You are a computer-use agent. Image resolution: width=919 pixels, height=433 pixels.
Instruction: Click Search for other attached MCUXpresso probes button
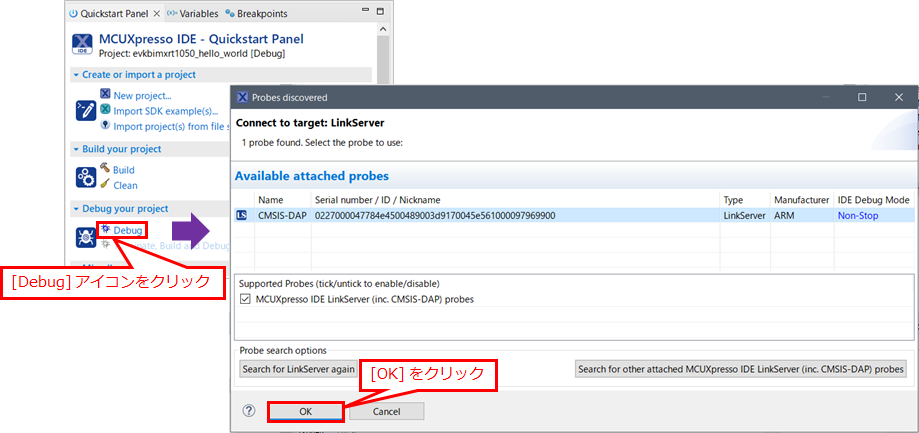(x=741, y=369)
